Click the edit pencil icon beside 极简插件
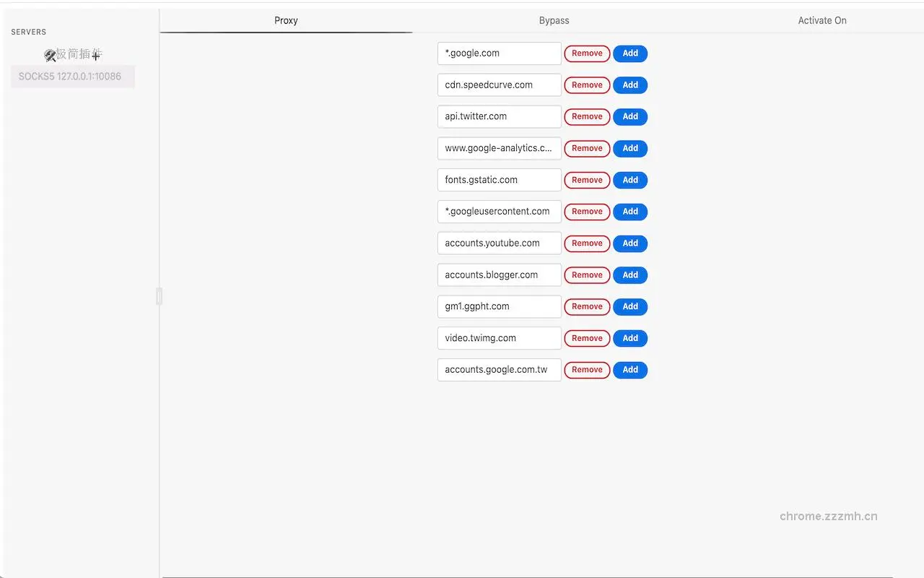 (50, 55)
